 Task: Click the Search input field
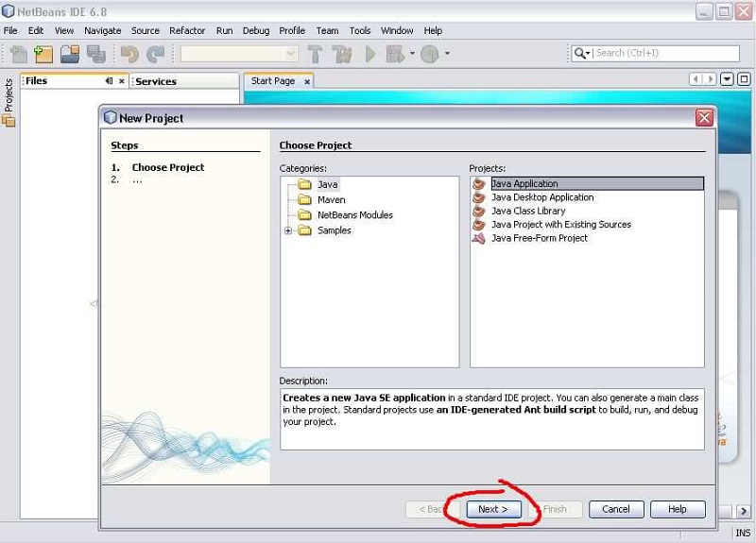click(x=665, y=54)
